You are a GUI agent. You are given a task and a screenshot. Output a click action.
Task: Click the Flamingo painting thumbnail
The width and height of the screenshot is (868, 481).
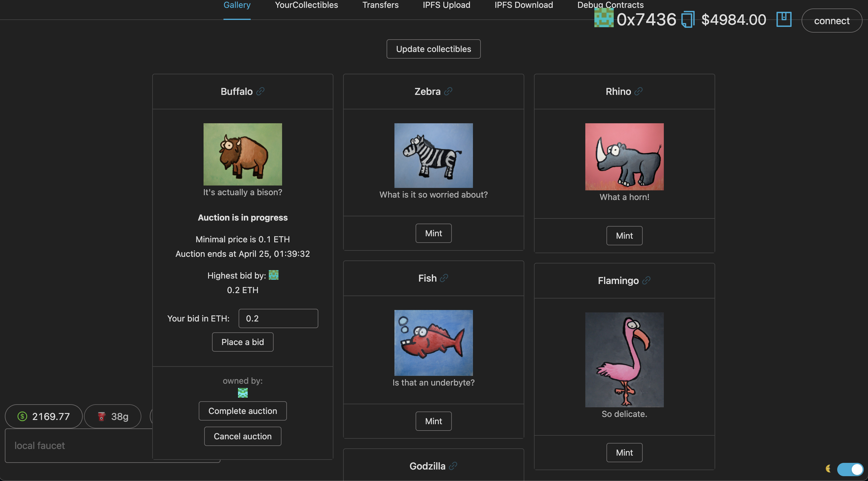(x=624, y=360)
